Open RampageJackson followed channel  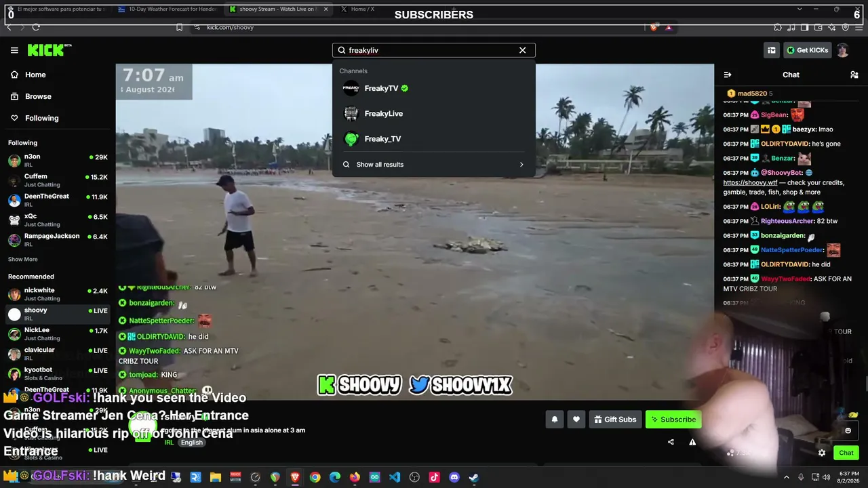pos(57,239)
